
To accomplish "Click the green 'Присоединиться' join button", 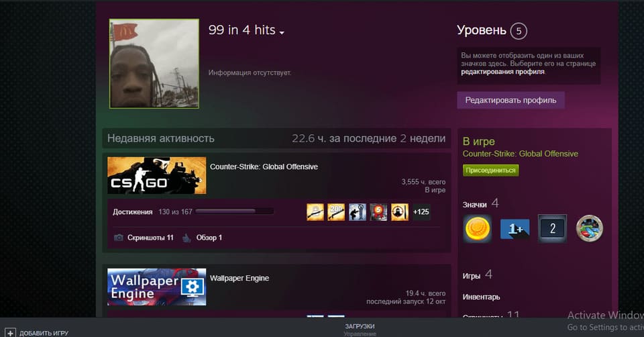I will [490, 170].
